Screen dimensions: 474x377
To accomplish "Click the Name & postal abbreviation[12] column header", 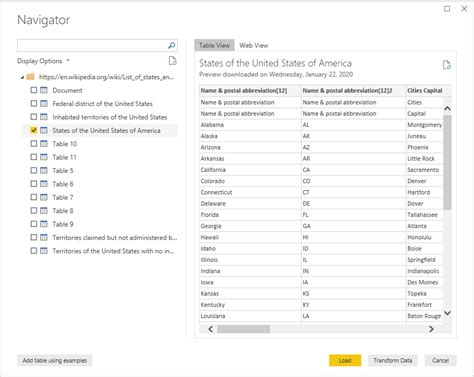I will pos(250,91).
